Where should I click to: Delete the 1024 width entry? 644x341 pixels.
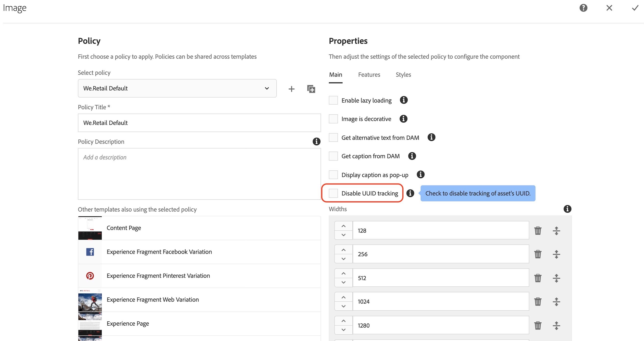[538, 302]
